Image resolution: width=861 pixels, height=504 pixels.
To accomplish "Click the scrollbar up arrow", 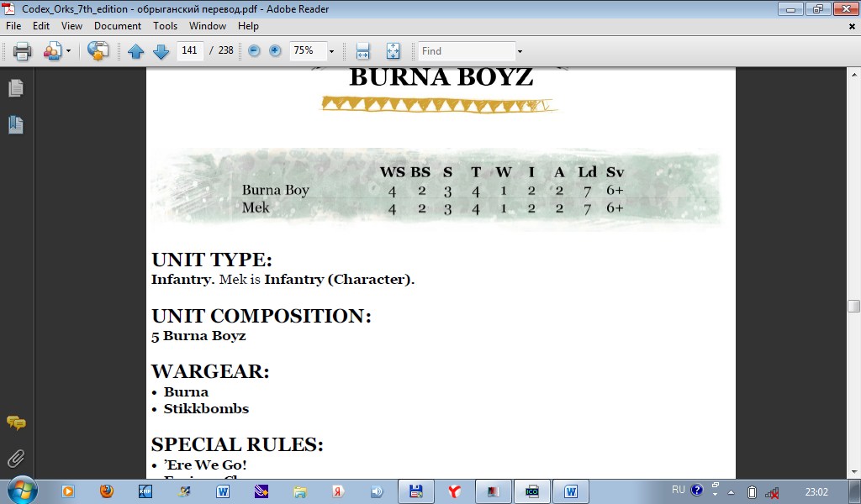I will [x=853, y=74].
